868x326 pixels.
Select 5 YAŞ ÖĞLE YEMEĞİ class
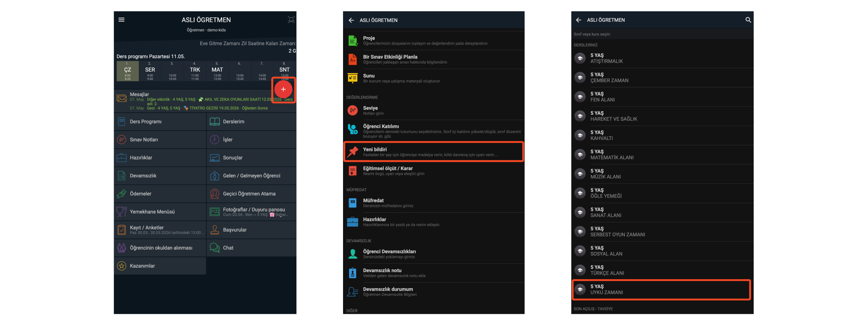(x=662, y=193)
